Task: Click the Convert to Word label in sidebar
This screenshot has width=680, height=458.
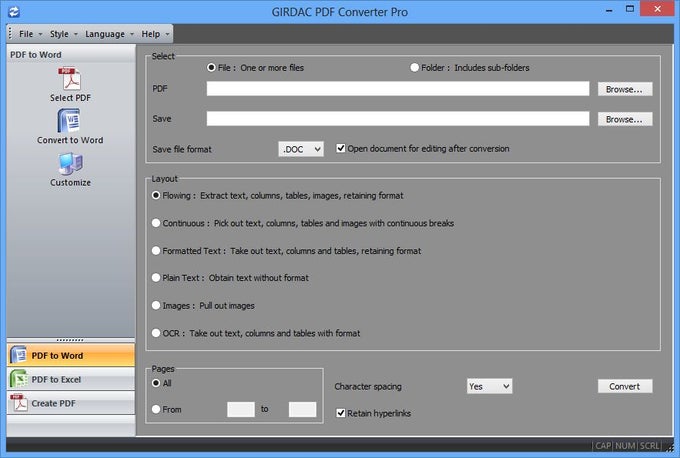Action: tap(70, 140)
